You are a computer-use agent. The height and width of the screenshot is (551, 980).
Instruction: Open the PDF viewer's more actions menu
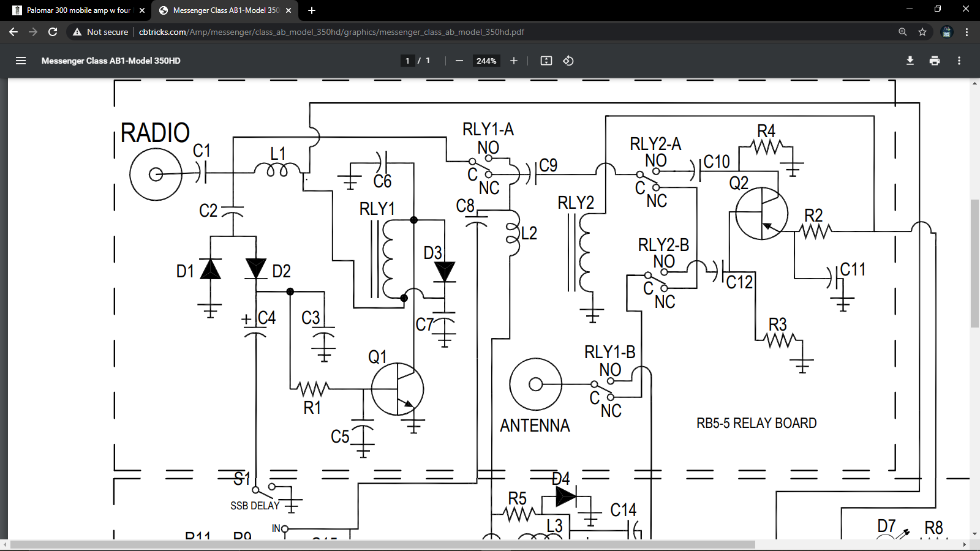point(959,61)
